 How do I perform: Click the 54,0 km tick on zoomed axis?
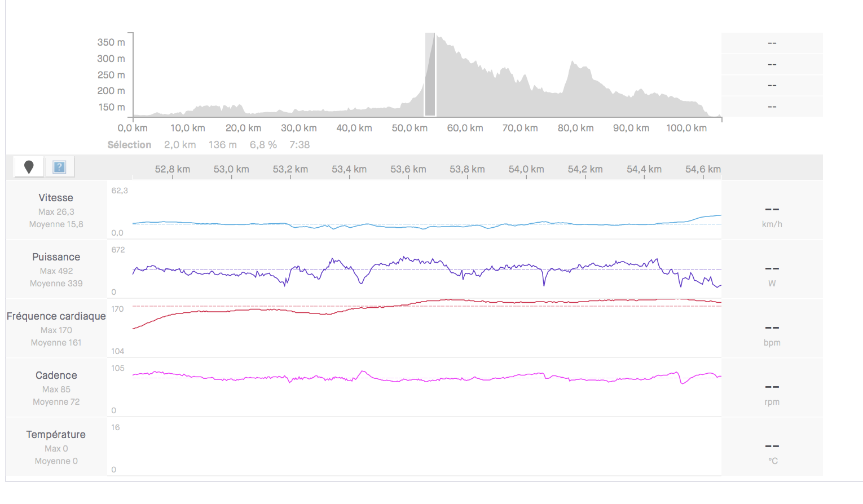click(526, 170)
